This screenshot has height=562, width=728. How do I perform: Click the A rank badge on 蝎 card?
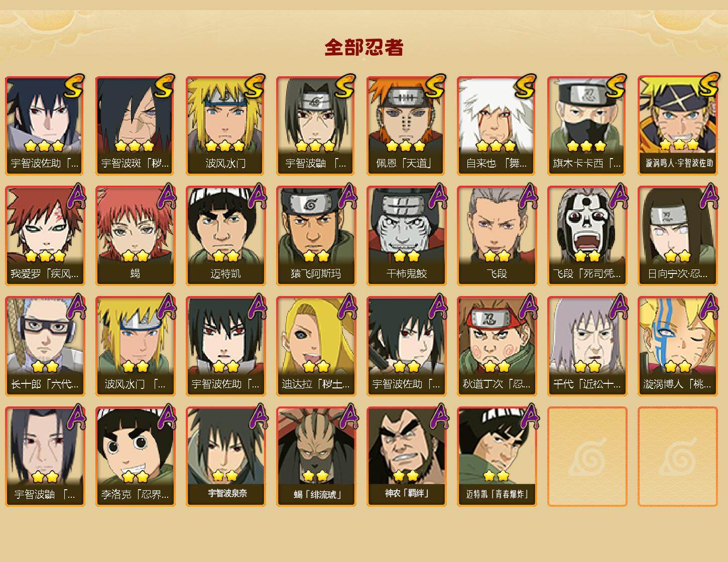(x=166, y=196)
